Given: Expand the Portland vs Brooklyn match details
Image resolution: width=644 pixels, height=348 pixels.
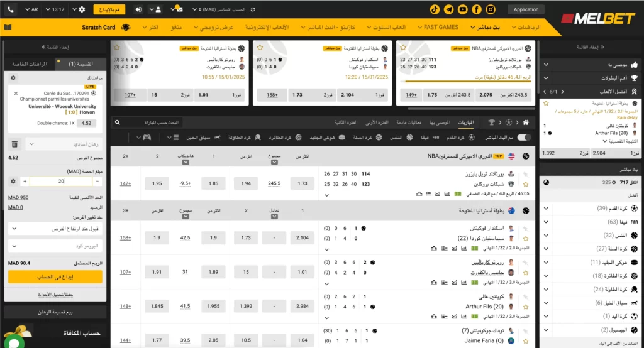Looking at the screenshot, I should click(x=326, y=195).
